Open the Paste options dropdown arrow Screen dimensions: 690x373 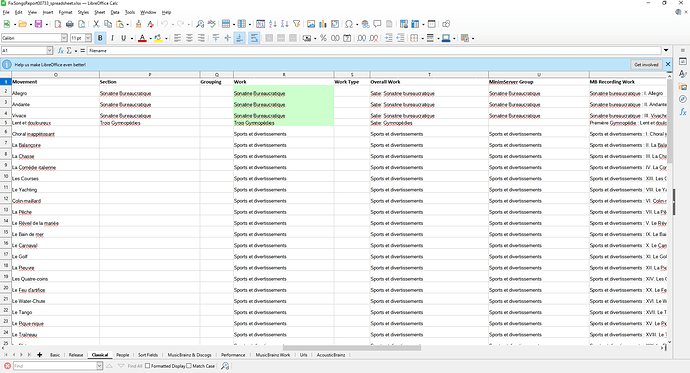click(128, 25)
